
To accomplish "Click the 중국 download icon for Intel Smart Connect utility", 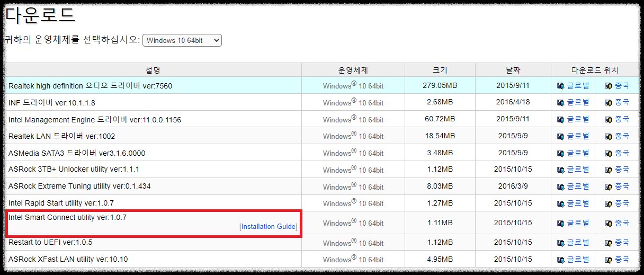I will [609, 224].
